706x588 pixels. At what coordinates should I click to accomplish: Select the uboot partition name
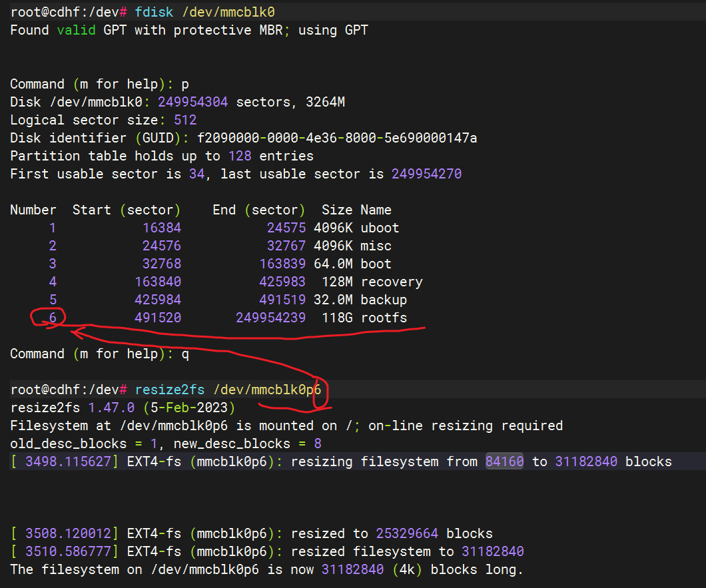[x=380, y=228]
